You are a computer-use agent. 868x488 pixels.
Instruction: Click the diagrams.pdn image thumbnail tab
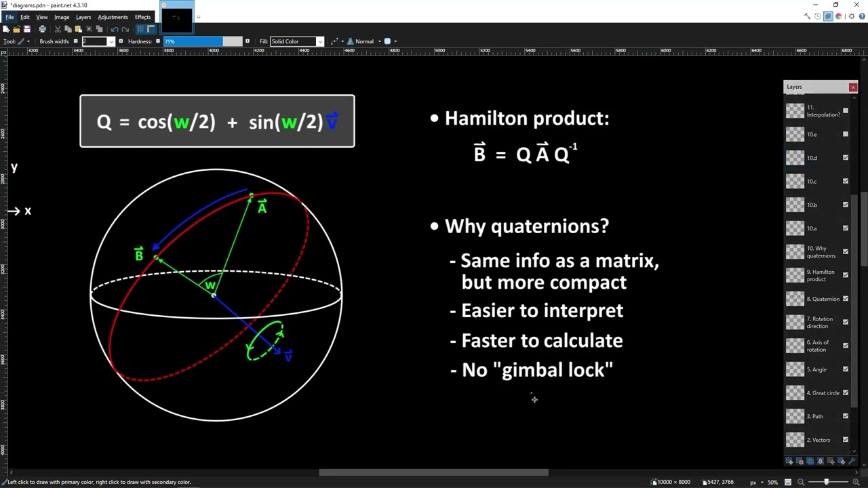point(176,18)
